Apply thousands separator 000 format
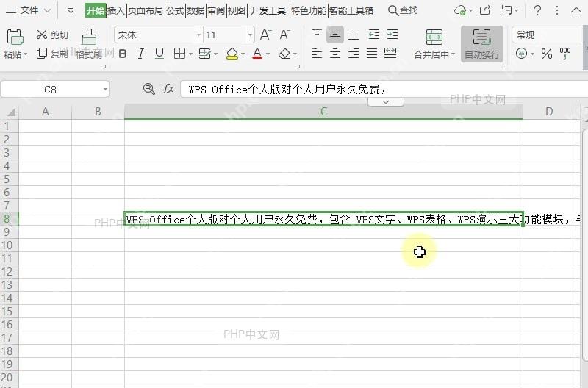 tap(564, 54)
